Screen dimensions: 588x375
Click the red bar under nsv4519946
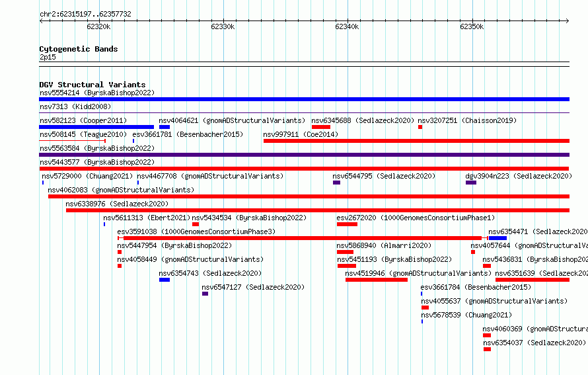pyautogui.click(x=377, y=280)
